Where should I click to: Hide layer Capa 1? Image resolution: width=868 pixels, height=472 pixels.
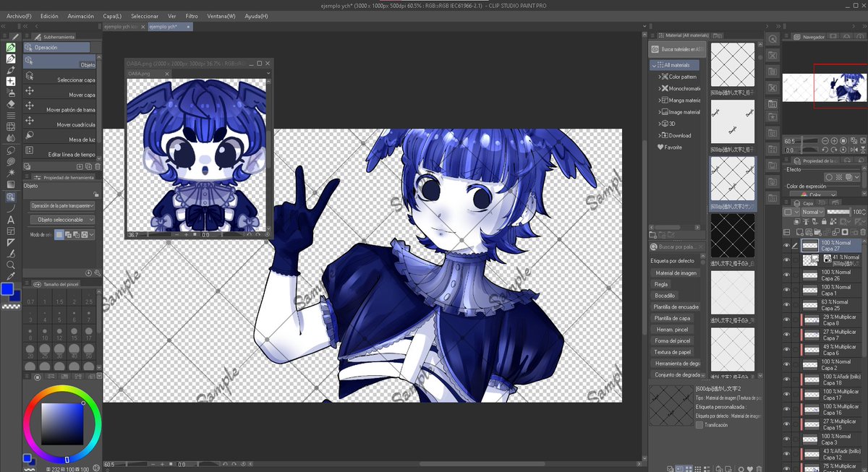(787, 290)
